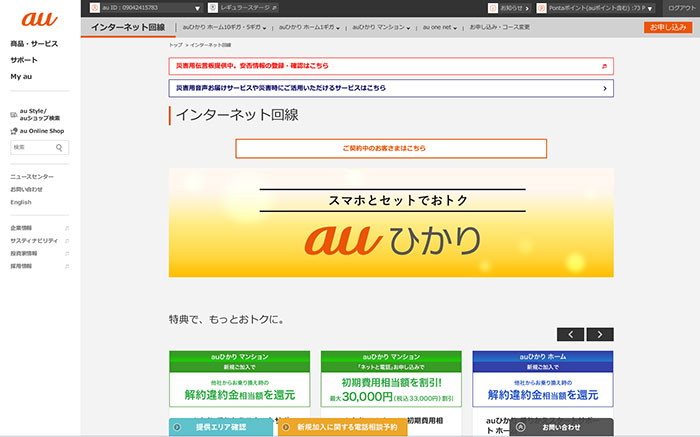Click the orange お申し込み button
The width and height of the screenshot is (700, 437).
click(x=668, y=27)
